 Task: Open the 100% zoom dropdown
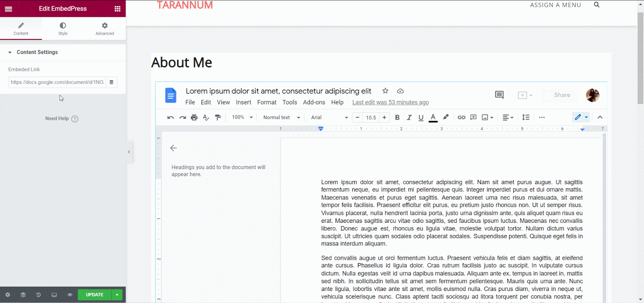pos(242,117)
